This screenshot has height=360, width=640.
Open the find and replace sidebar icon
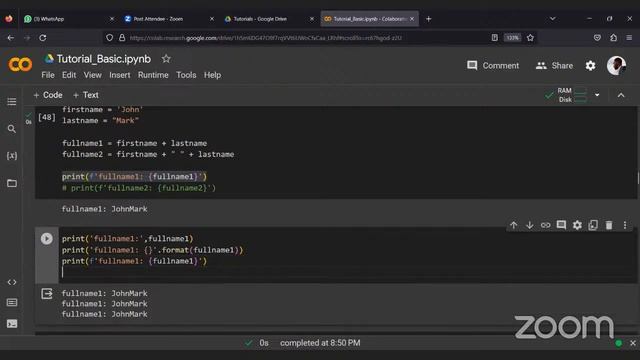pos(12,129)
